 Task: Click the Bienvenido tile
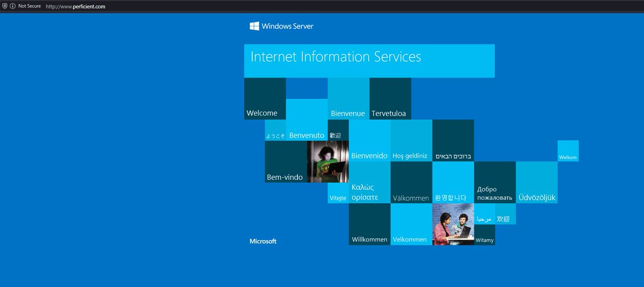pyautogui.click(x=370, y=140)
